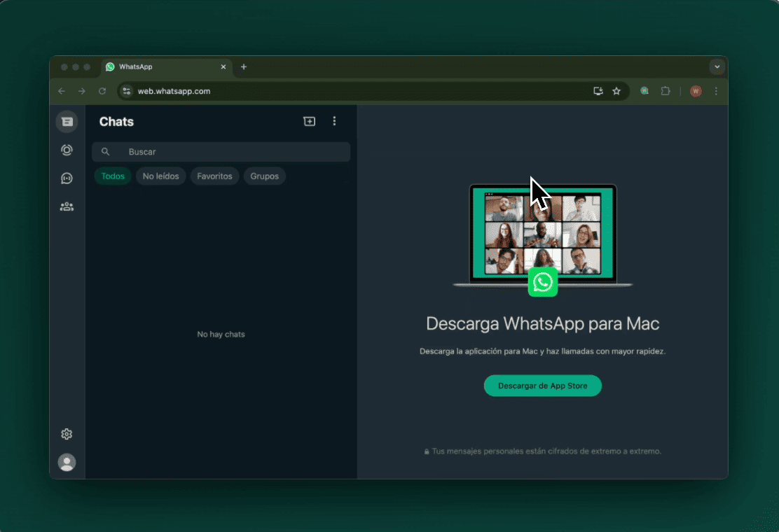This screenshot has width=779, height=532.
Task: Open Chrome three-dot menu
Action: click(x=716, y=91)
